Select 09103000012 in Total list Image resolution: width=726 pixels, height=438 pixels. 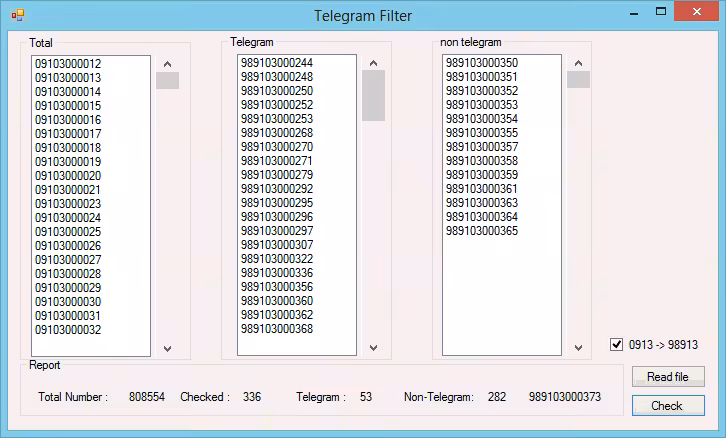click(x=68, y=63)
